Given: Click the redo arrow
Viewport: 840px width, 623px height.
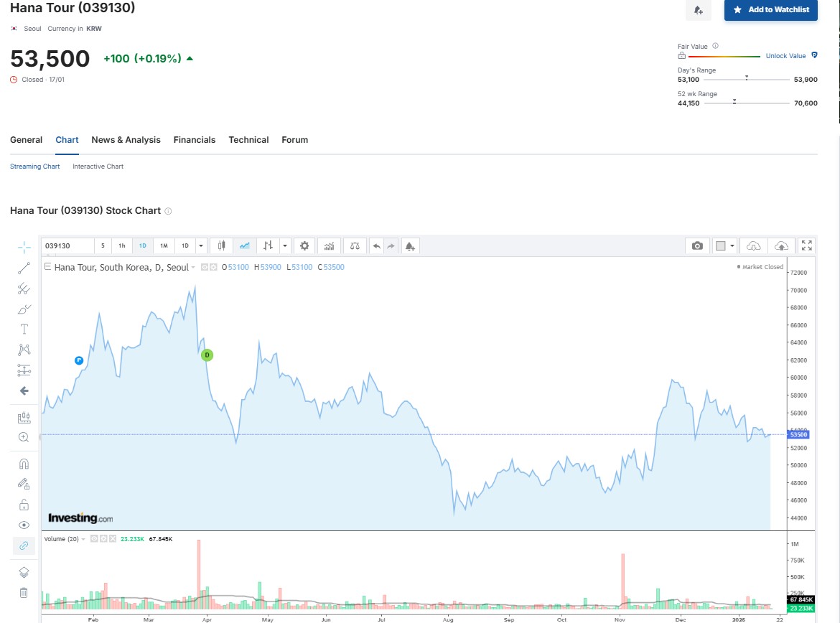Looking at the screenshot, I should [391, 246].
